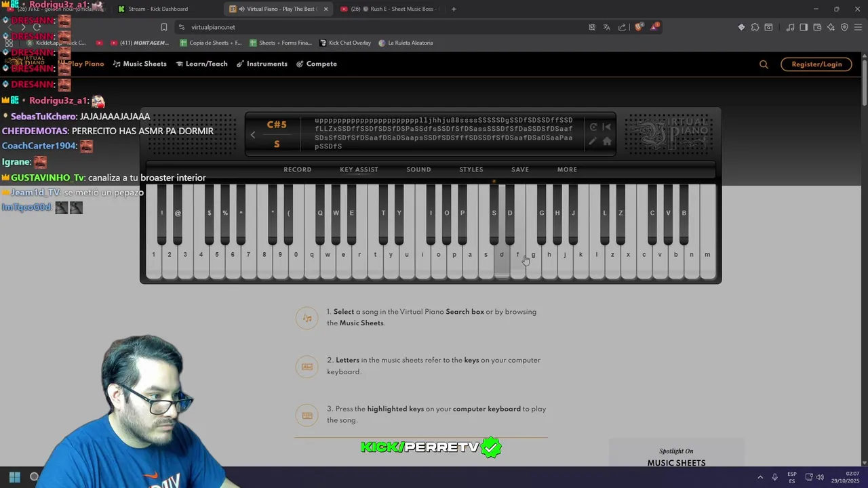Play the black piano key labeled D
868x488 pixels.
click(510, 213)
